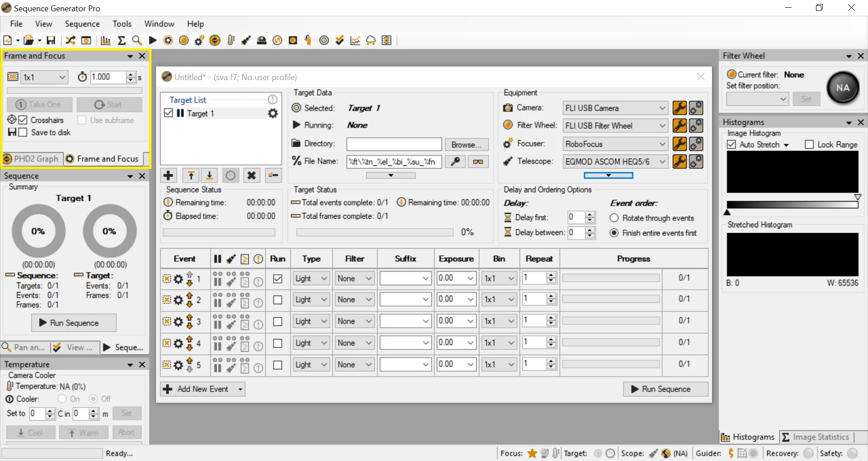Uncheck the Run checkbox for event 1
The width and height of the screenshot is (868, 461).
pyautogui.click(x=278, y=279)
